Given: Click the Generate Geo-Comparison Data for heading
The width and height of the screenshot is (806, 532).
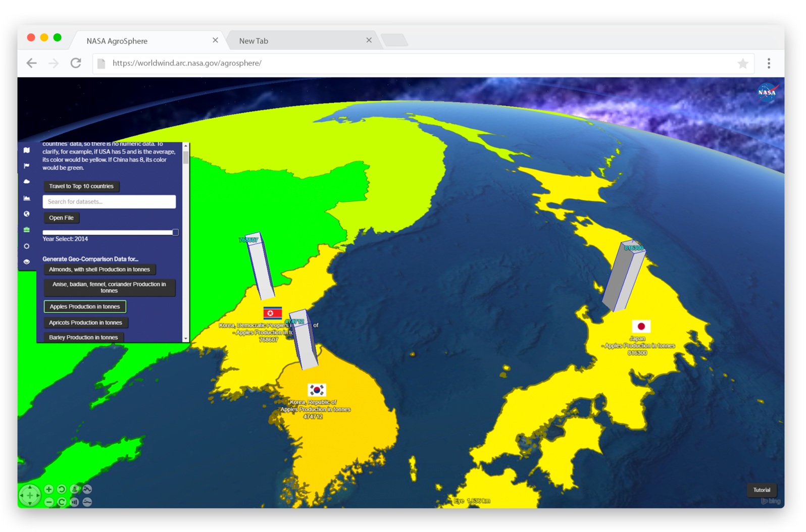Looking at the screenshot, I should click(90, 259).
